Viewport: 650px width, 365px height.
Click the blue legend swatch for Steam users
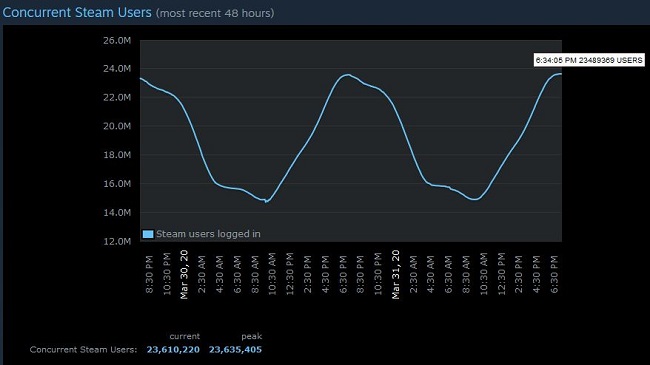148,234
